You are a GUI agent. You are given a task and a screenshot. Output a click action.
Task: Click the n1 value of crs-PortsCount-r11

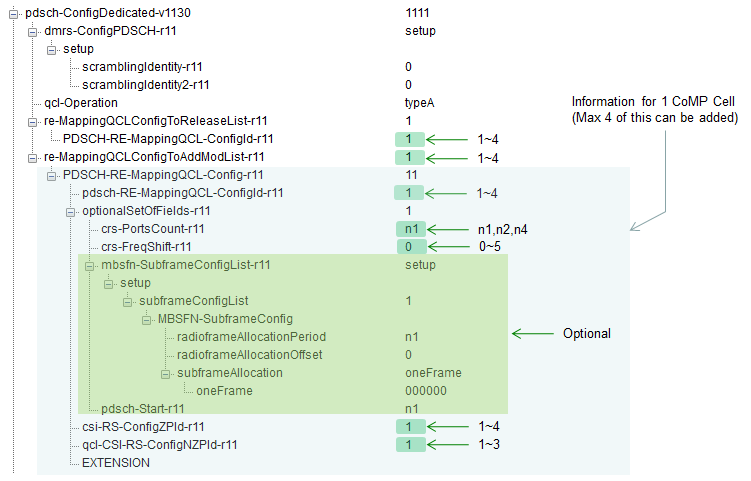point(411,229)
